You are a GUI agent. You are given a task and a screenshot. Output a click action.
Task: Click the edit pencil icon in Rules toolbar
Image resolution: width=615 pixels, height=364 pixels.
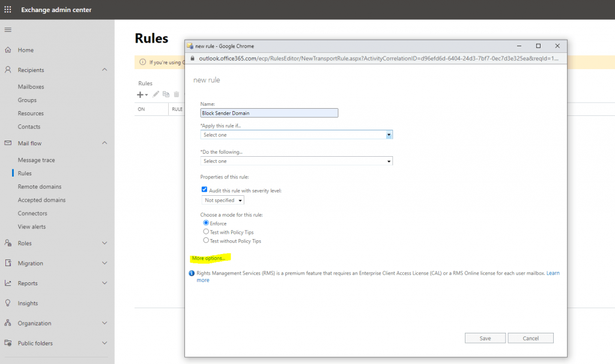pos(156,94)
